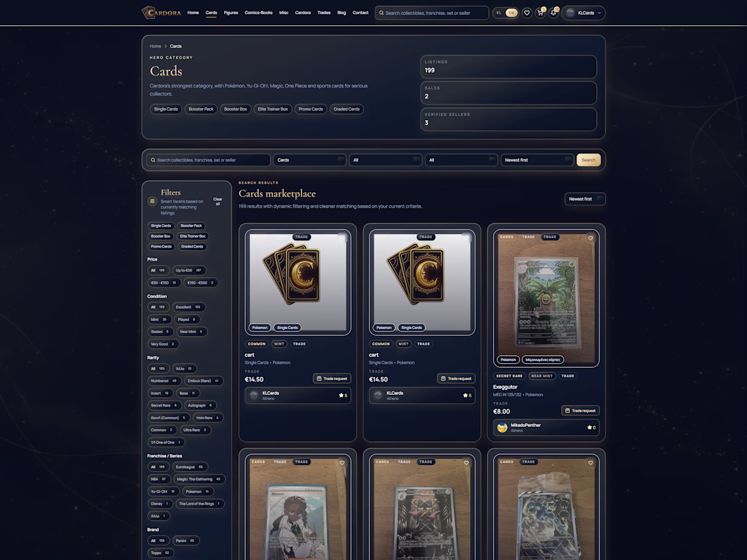Click MikadoPanther seller name
Viewport: 747px width, 560px height.
pos(526,425)
